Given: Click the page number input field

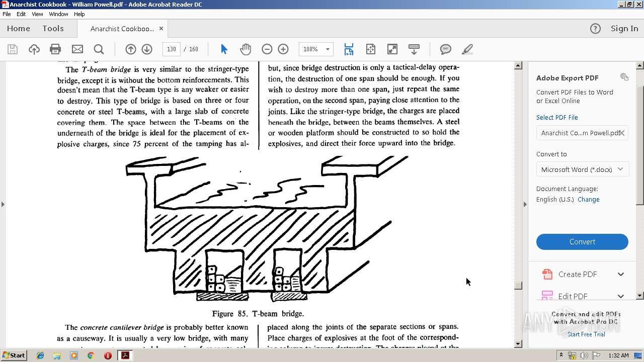Looking at the screenshot, I should tap(172, 49).
